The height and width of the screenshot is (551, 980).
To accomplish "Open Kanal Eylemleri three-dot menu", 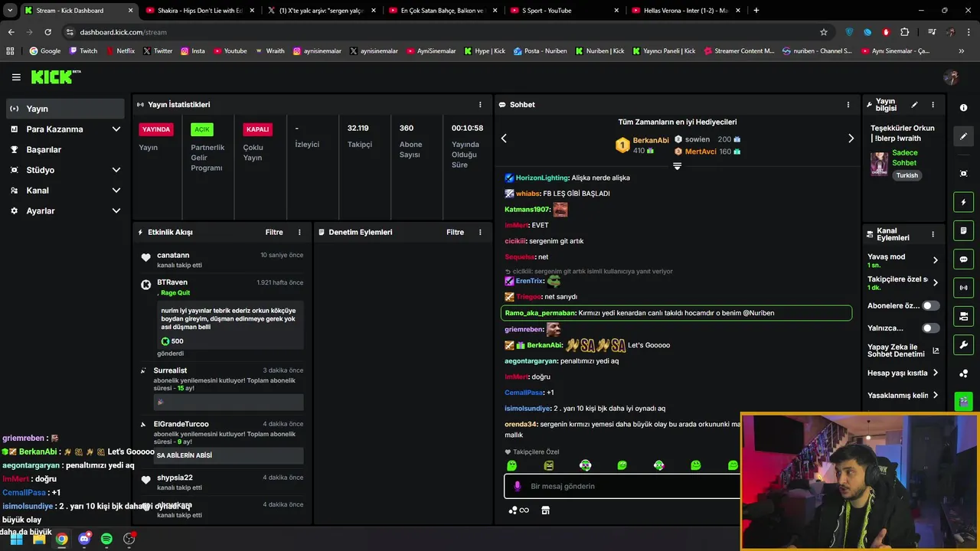I will (x=933, y=234).
